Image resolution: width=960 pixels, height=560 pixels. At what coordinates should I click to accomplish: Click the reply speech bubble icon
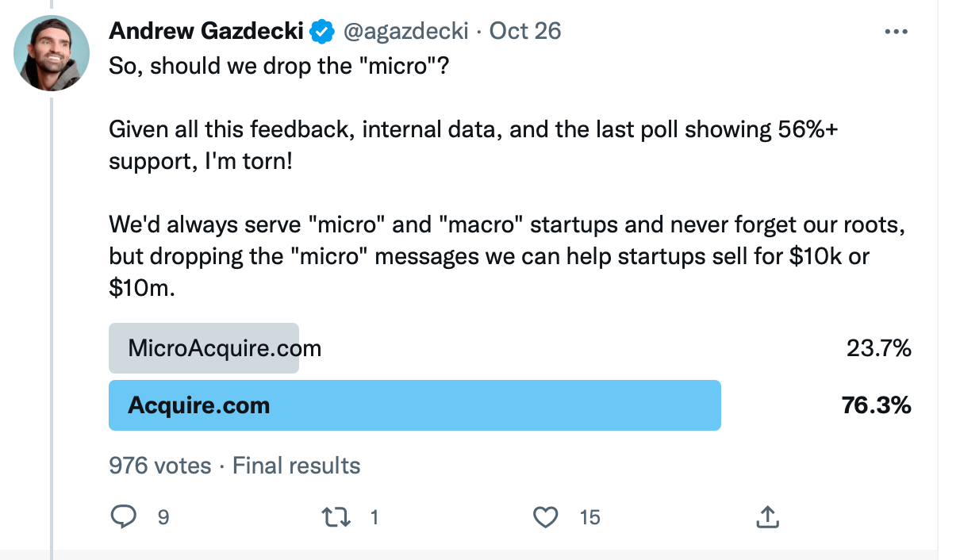coord(122,517)
